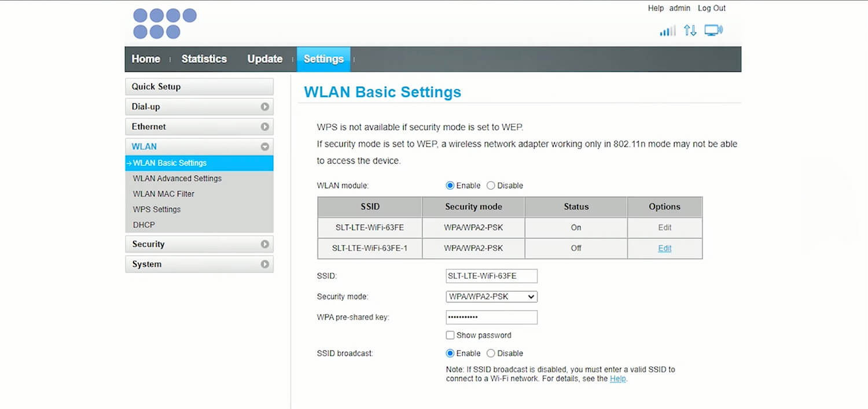Expand the Dial-up section arrow

pyautogui.click(x=265, y=107)
